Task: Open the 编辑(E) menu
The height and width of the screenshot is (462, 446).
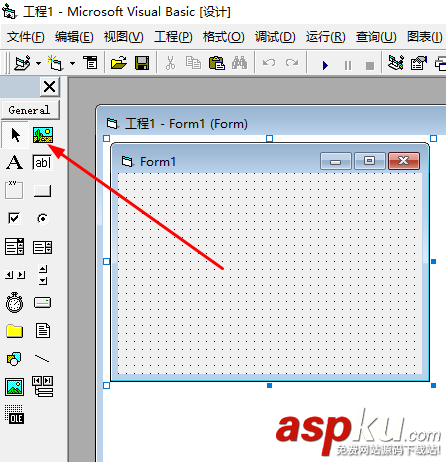Action: 74,37
